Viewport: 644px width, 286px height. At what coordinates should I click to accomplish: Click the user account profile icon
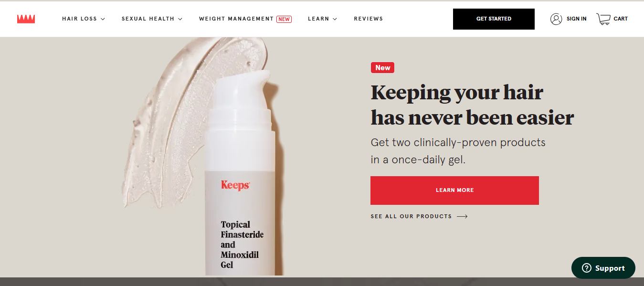[x=556, y=19]
